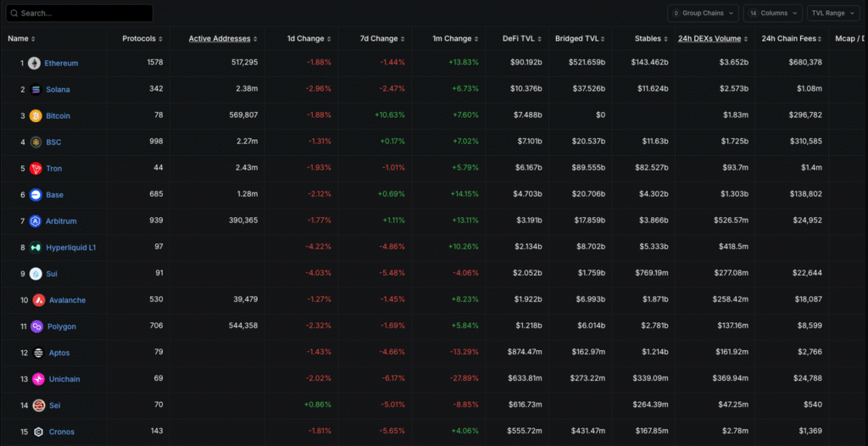This screenshot has height=446, width=868.
Task: Click BSC's protocols count 998
Action: click(x=156, y=142)
